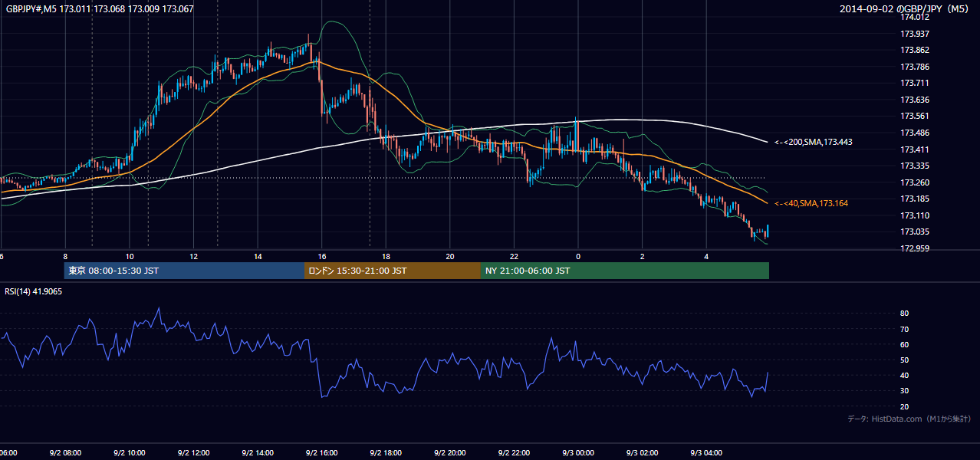The width and height of the screenshot is (980, 460).
Task: Click the 9/2 14:00 time label
Action: pos(258,452)
